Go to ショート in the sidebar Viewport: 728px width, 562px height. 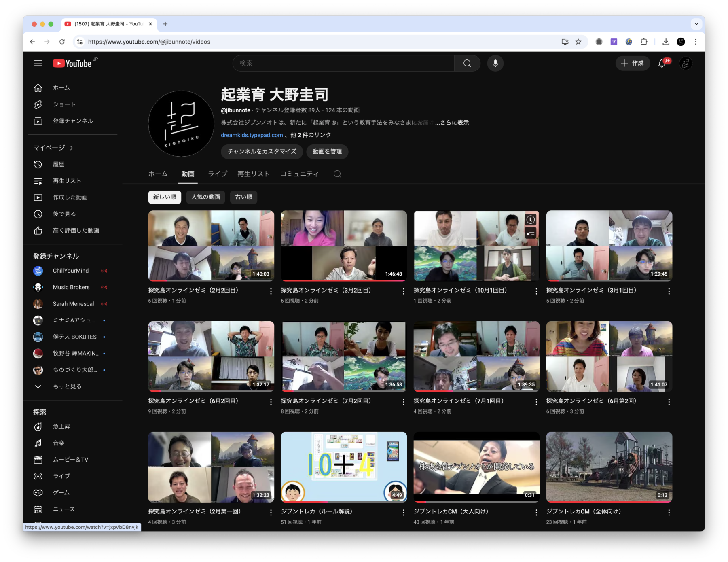(64, 104)
